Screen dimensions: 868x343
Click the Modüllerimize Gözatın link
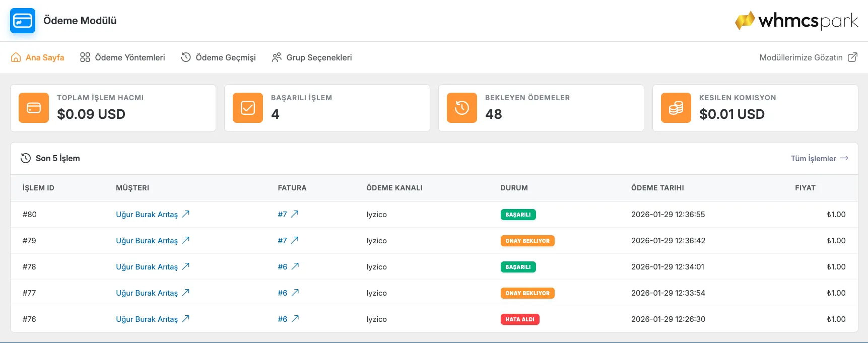801,57
